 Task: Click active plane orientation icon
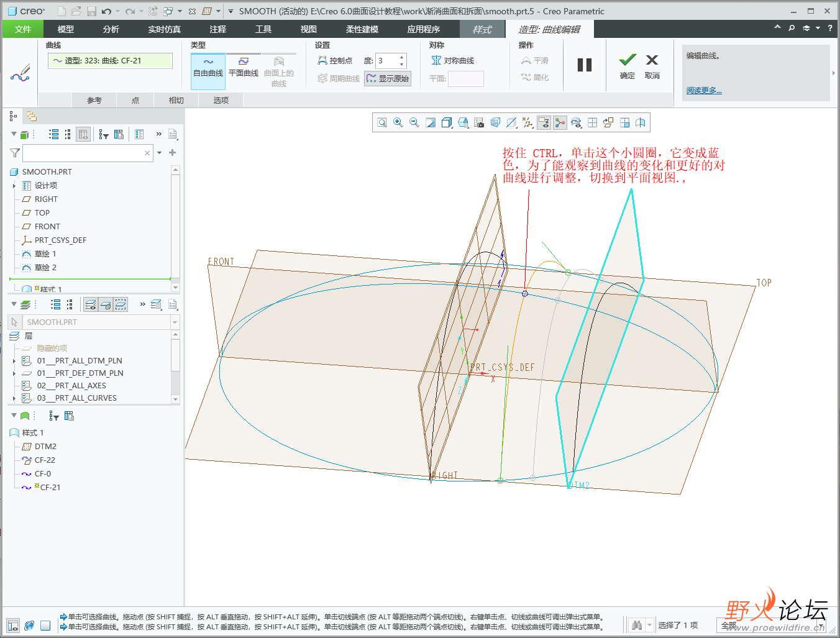[608, 122]
